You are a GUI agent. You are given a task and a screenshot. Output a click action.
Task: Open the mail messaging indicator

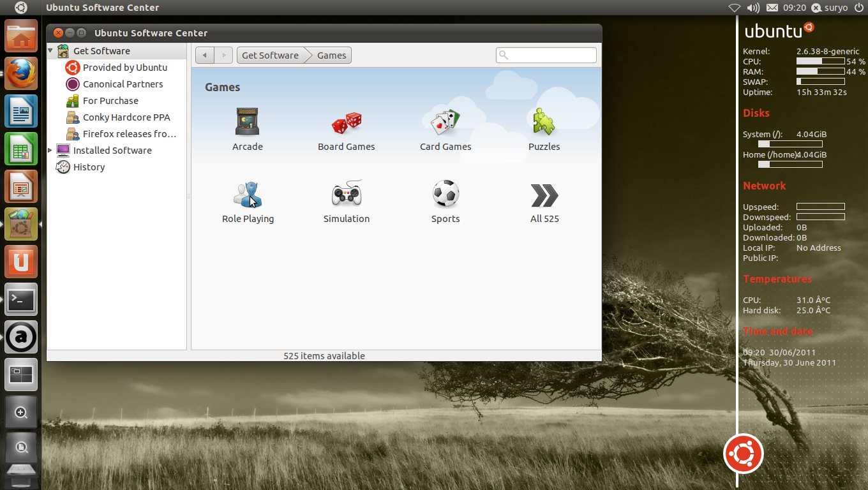[x=772, y=8]
